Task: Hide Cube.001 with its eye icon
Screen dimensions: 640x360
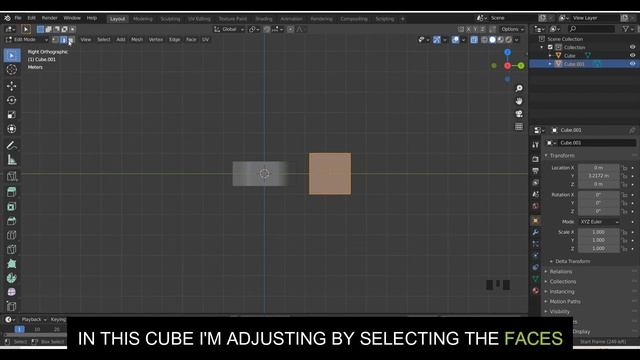Action: (632, 64)
